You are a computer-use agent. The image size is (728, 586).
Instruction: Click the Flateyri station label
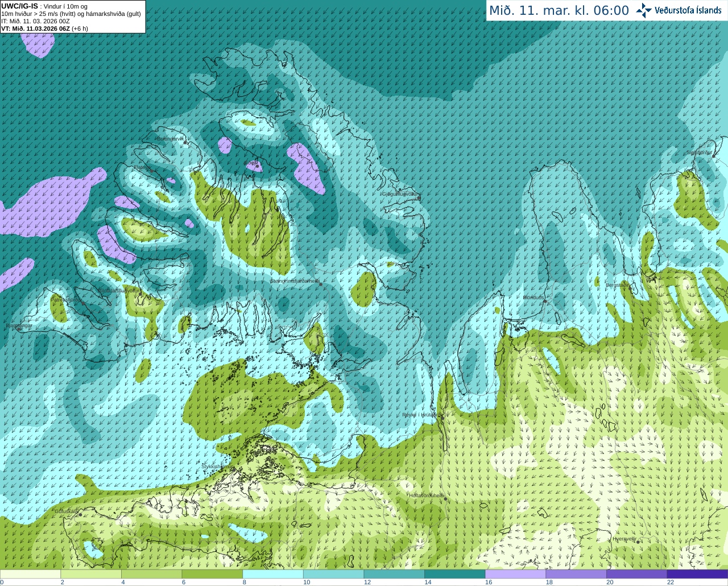click(142, 168)
